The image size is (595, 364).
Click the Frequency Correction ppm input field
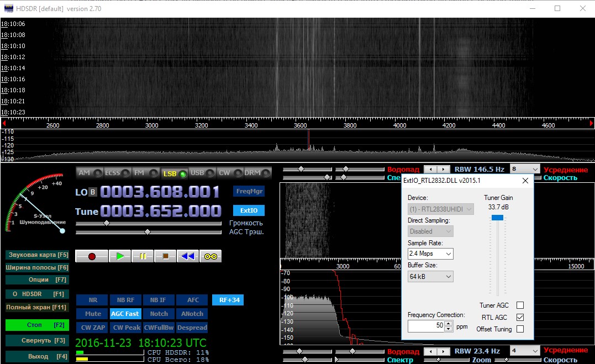tap(426, 326)
